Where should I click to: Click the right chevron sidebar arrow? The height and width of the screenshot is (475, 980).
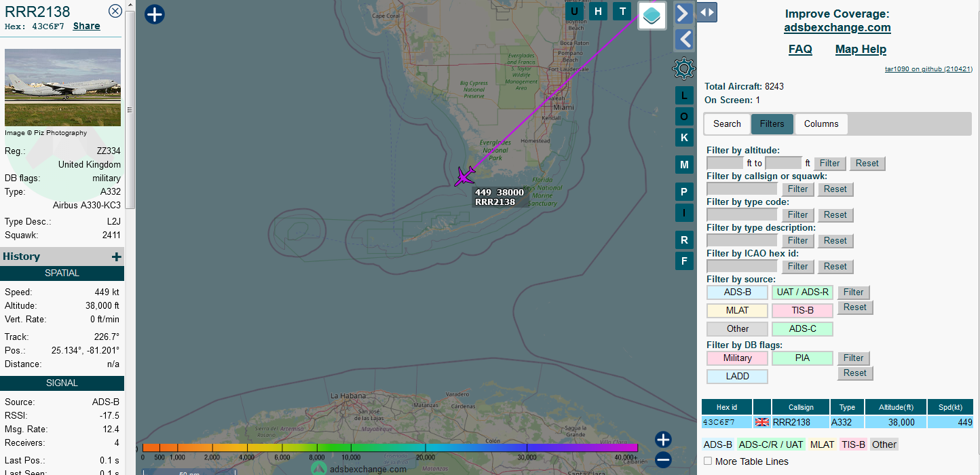click(x=683, y=13)
